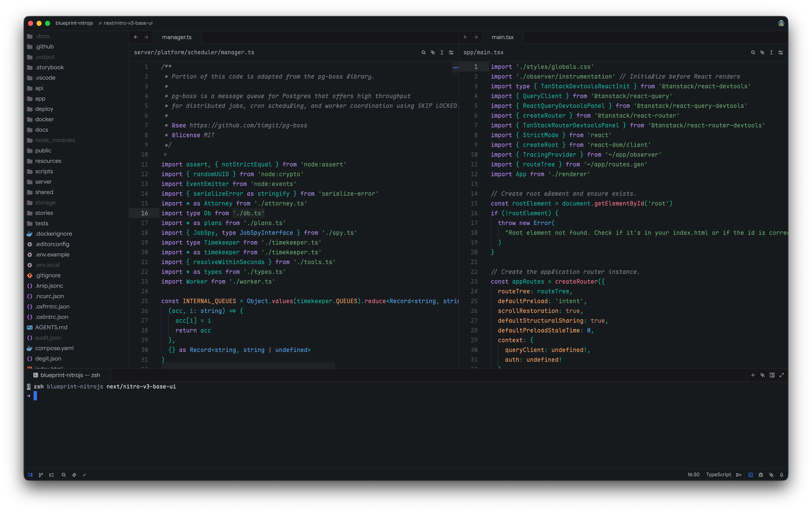812x512 pixels.
Task: Go forward in the manager.ts pane
Action: tap(146, 37)
